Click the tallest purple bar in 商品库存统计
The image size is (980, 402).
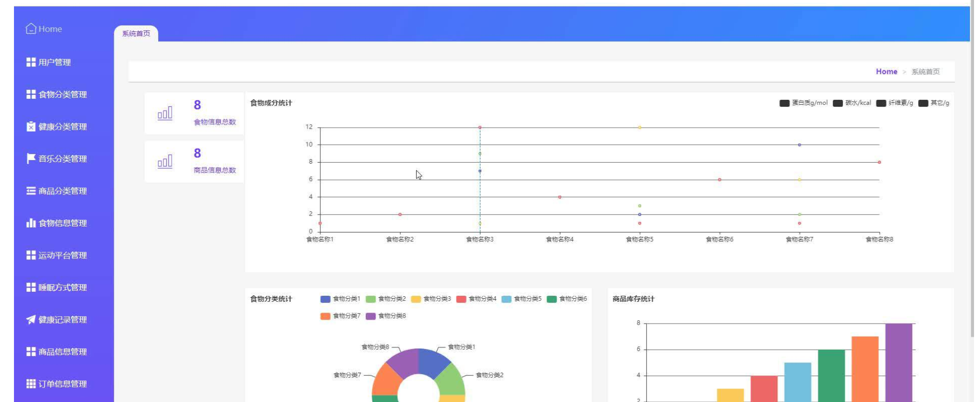tap(899, 363)
